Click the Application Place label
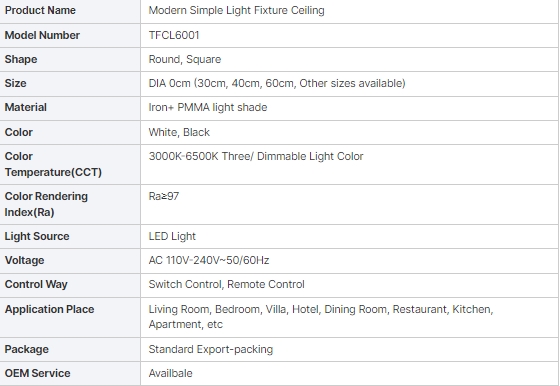 click(49, 309)
